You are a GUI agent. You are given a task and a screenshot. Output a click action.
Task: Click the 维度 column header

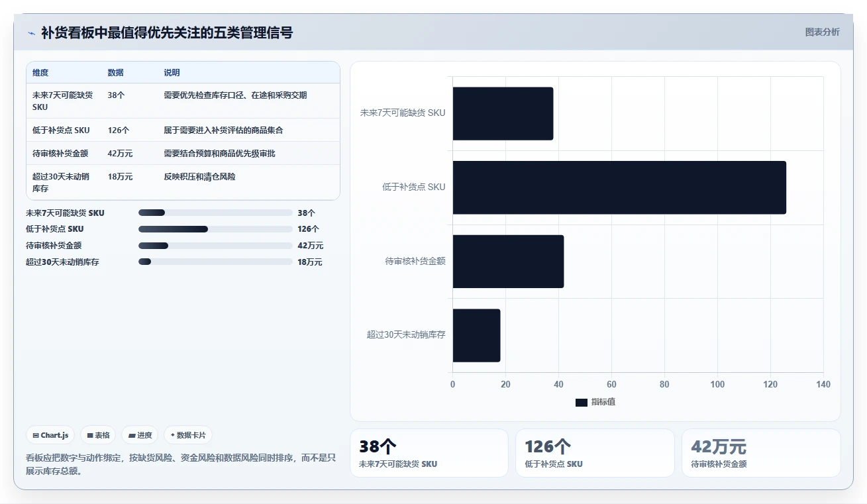pos(40,73)
